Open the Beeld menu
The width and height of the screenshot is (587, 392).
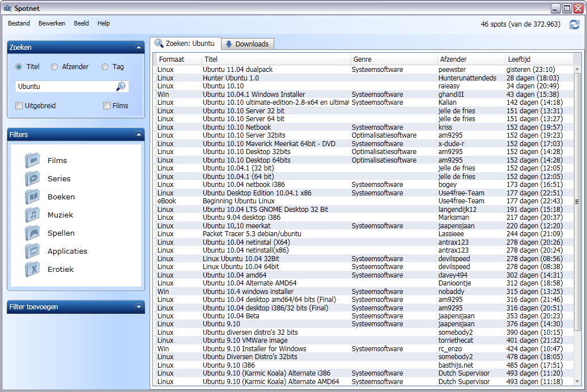coord(81,23)
